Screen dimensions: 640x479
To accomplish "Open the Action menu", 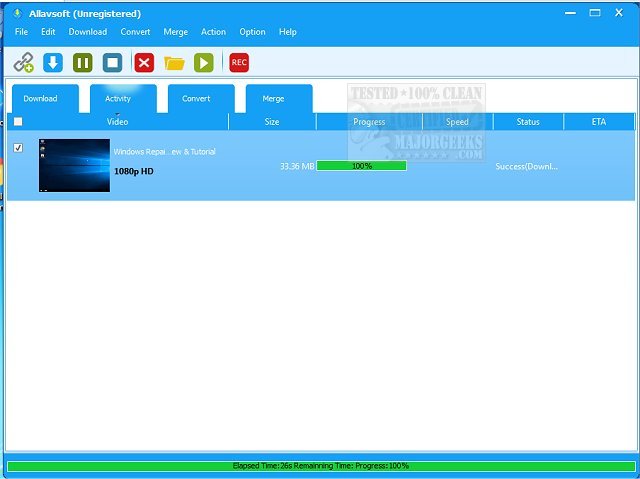I will tap(213, 32).
